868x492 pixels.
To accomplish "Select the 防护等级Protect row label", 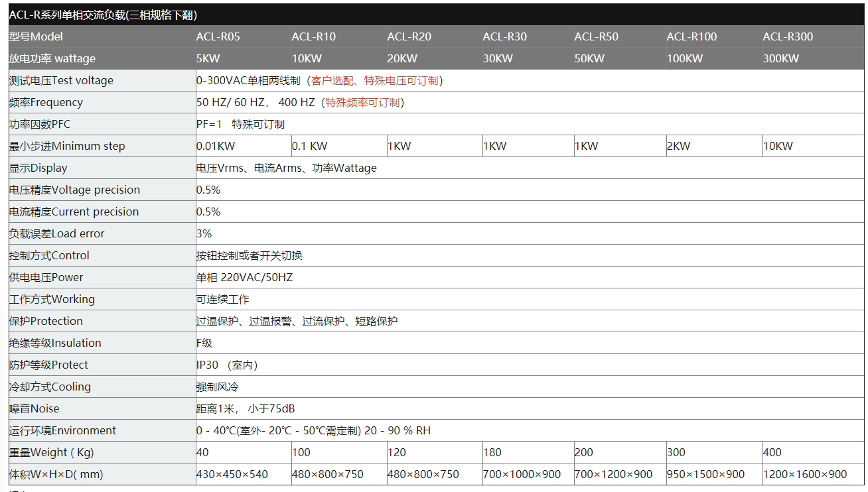I will (48, 365).
